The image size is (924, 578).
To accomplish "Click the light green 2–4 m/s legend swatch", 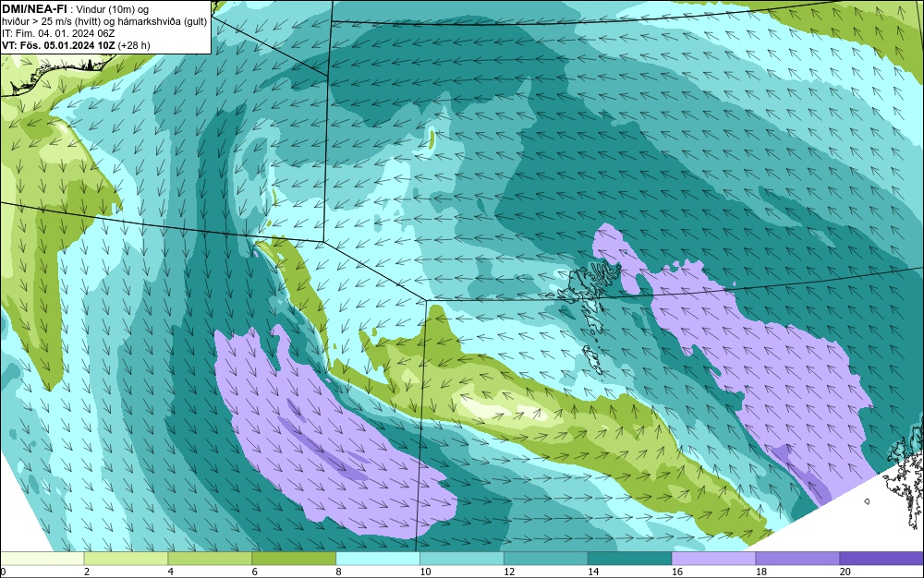I will [126, 558].
